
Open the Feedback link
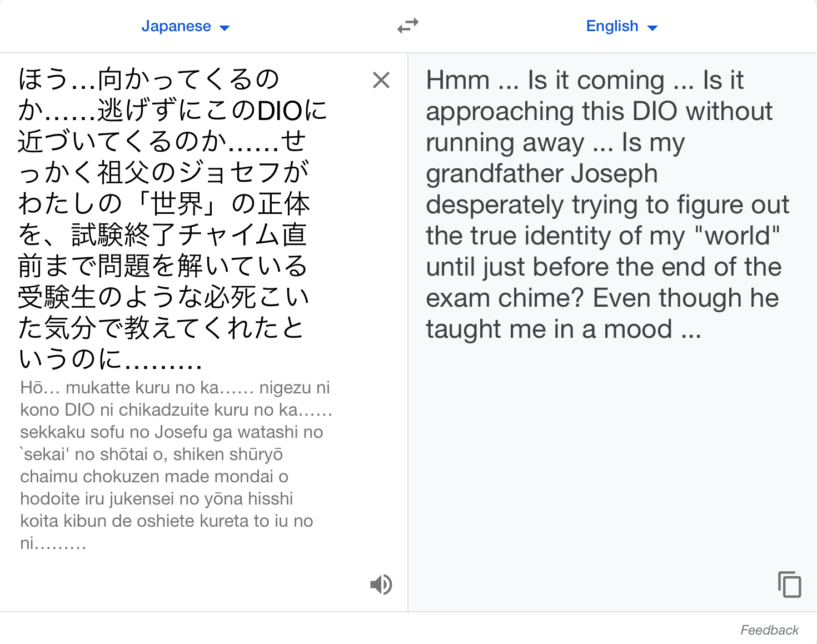pos(769,630)
